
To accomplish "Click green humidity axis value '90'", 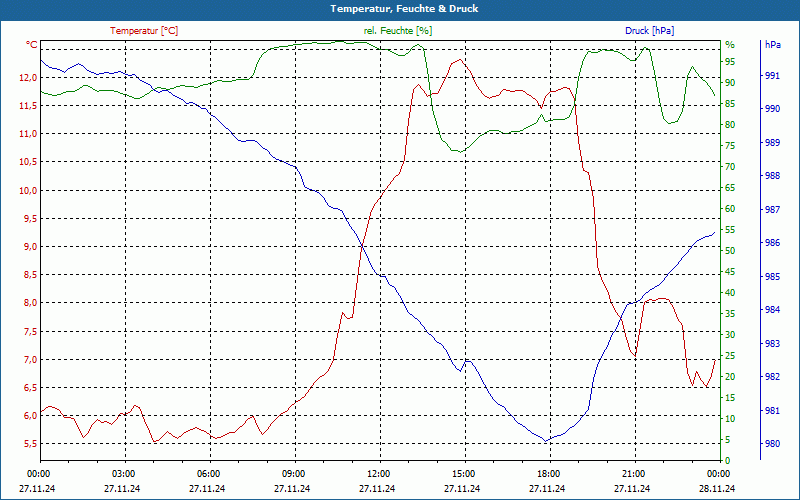I will (730, 83).
